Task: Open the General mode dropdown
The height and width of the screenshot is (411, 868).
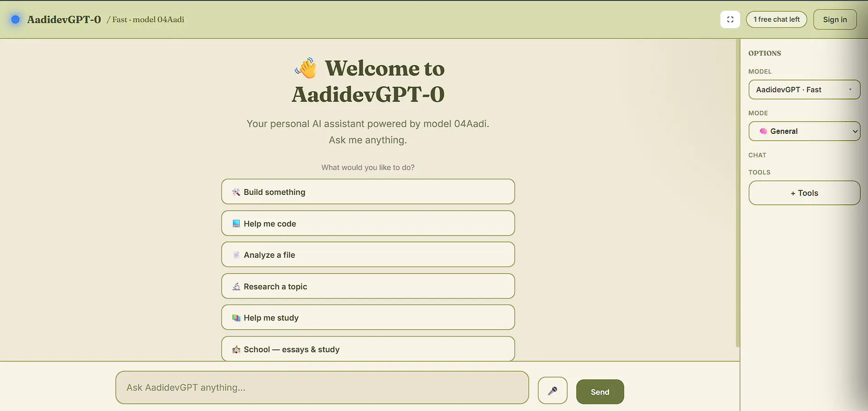Action: click(x=804, y=131)
